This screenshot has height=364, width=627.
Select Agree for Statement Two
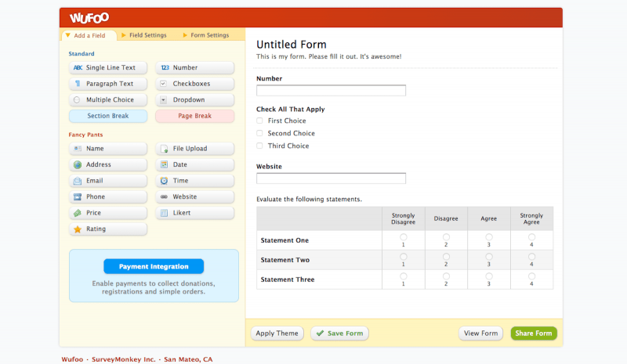pos(488,257)
